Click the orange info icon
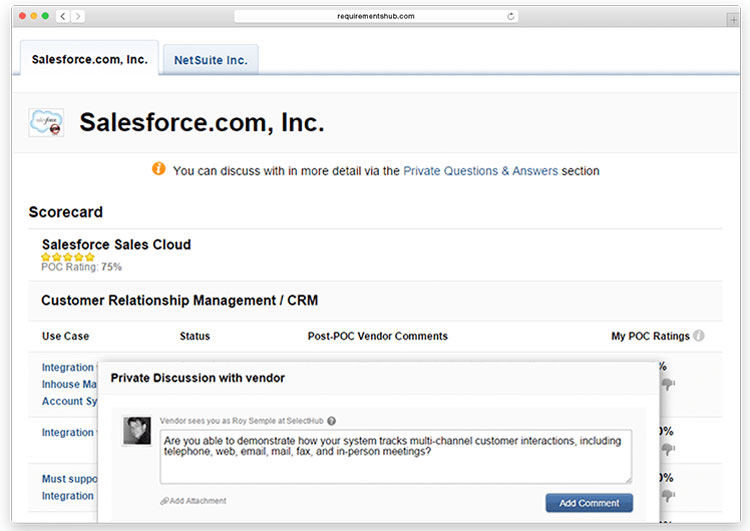The width and height of the screenshot is (750, 531). 159,169
